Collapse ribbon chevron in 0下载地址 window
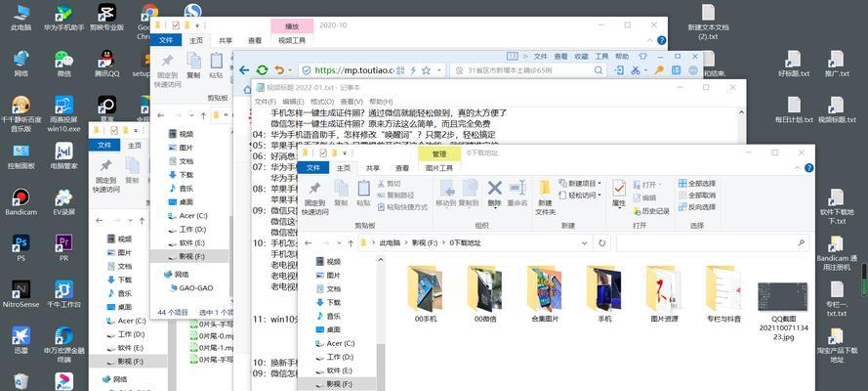 point(797,167)
